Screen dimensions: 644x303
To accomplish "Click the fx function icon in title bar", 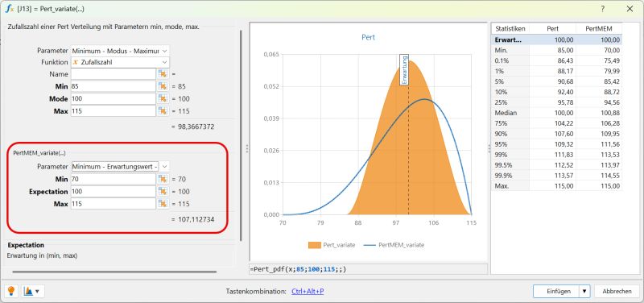I will (10, 9).
